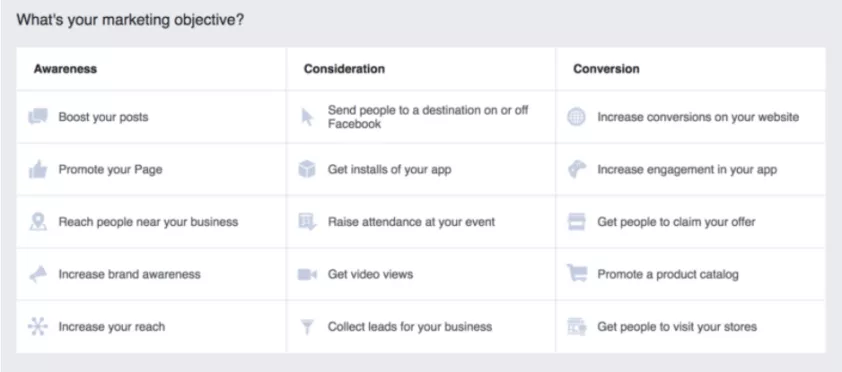Click the map pin icon for local reach
The height and width of the screenshot is (372, 842).
pos(38,222)
